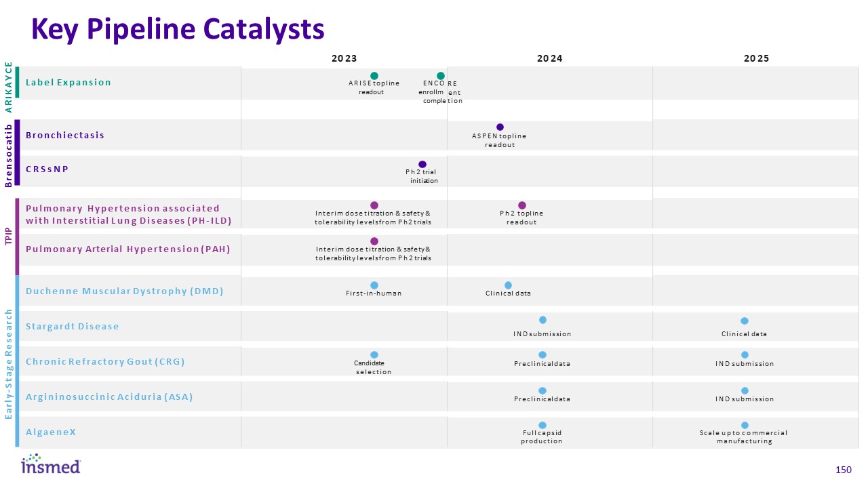Click the Bronchiectasis row label
This screenshot has width=868, height=488.
point(65,135)
